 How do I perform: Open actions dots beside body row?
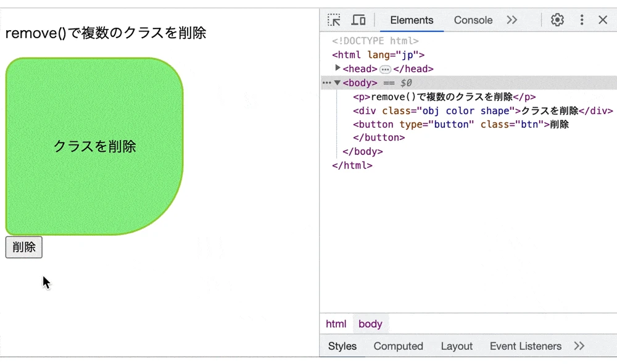coord(326,83)
